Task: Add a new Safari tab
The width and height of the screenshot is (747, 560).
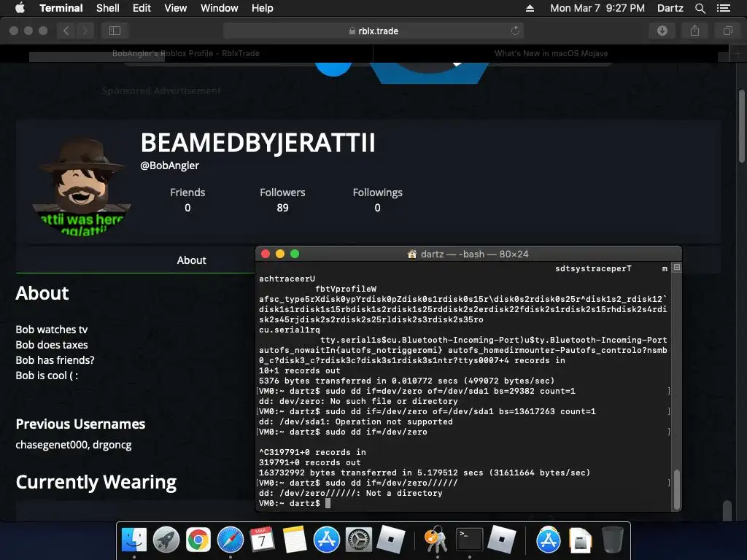Action: click(x=738, y=53)
